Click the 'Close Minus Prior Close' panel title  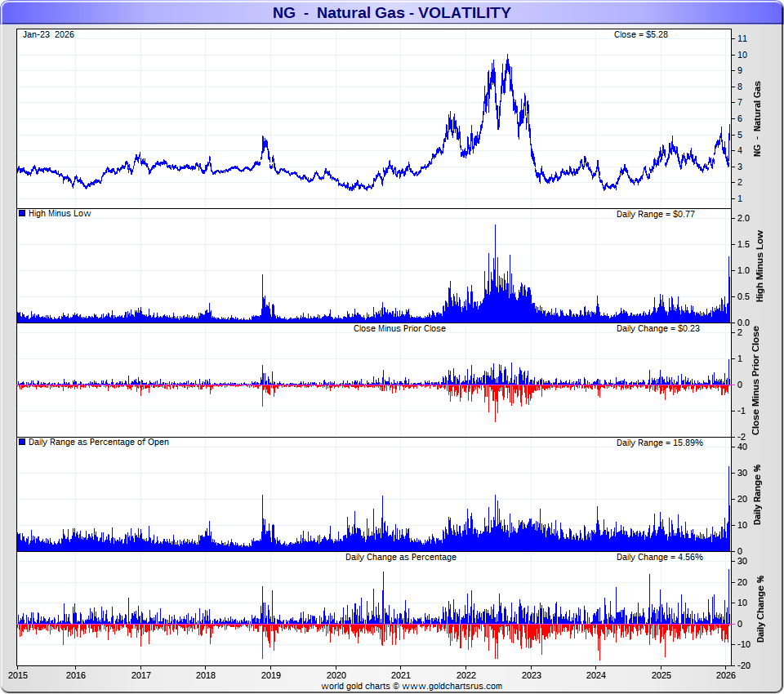(x=399, y=328)
